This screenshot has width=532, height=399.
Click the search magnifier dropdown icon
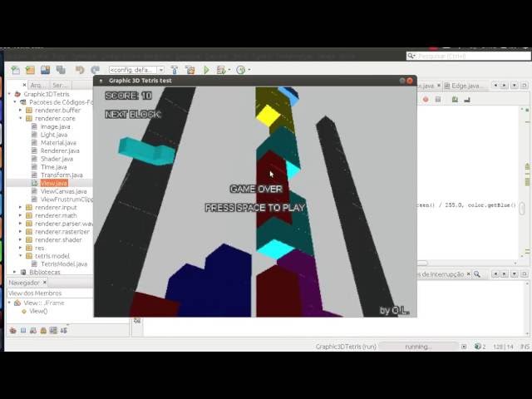(x=411, y=56)
